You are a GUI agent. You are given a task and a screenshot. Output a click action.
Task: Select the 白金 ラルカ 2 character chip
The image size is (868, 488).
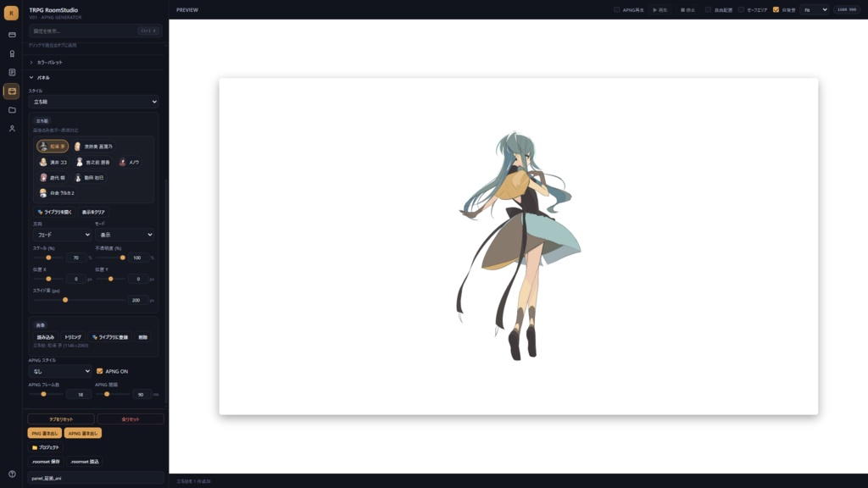pos(57,193)
